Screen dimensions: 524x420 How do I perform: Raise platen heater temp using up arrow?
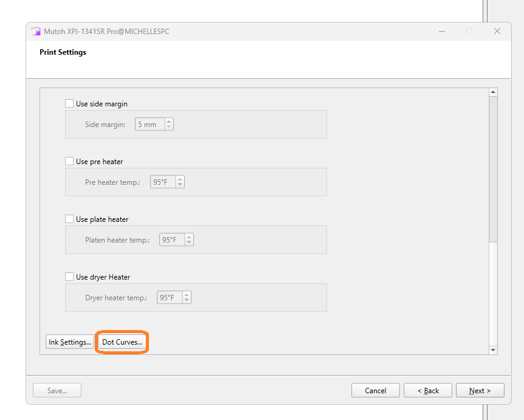(x=189, y=237)
